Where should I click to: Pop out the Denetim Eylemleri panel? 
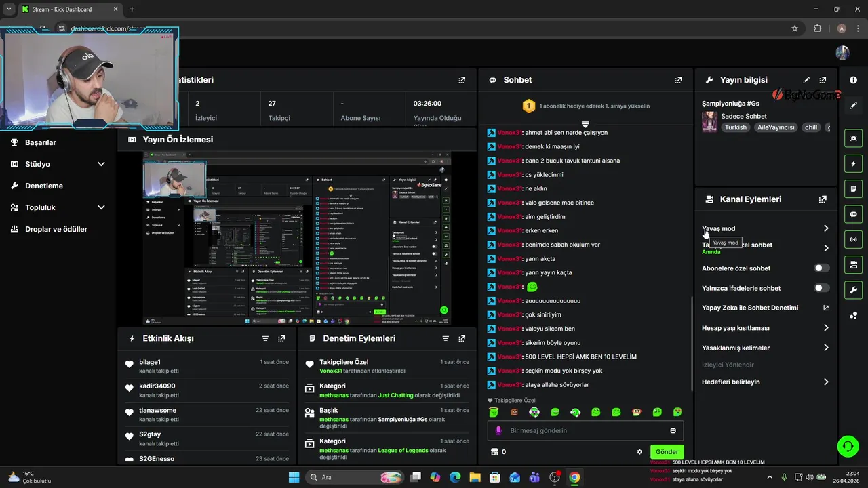tap(462, 338)
